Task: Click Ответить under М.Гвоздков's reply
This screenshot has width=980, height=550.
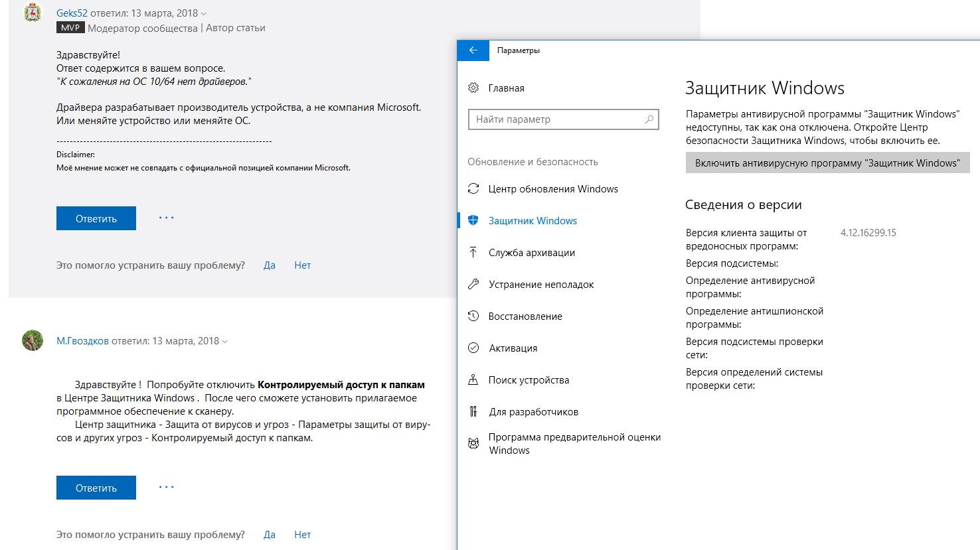Action: 96,488
